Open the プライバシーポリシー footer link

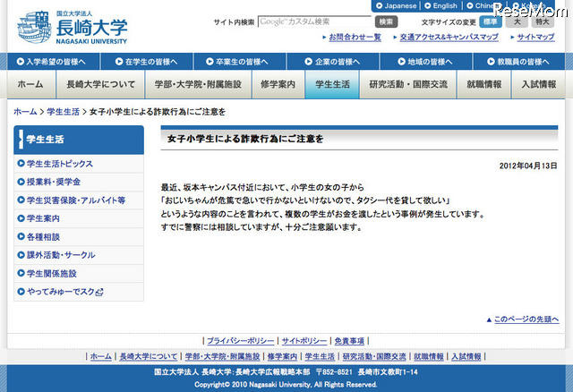[x=239, y=341]
